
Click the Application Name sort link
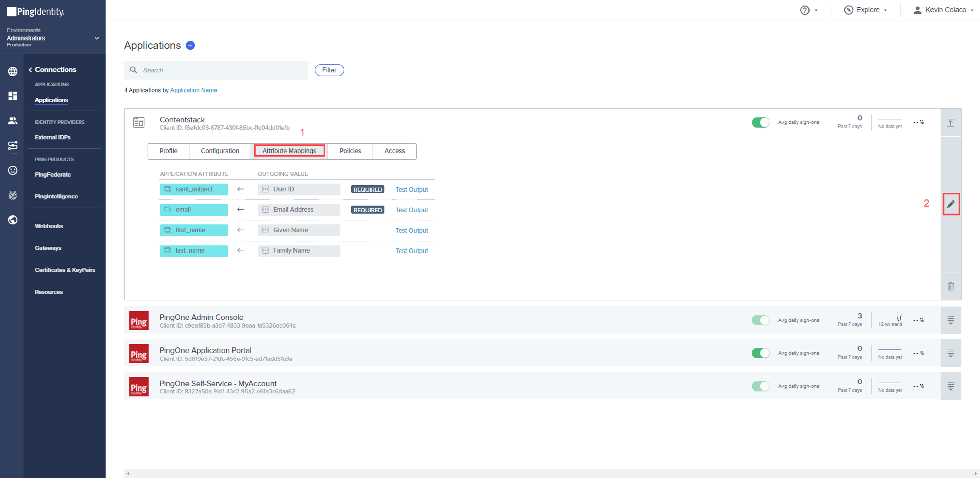[194, 90]
